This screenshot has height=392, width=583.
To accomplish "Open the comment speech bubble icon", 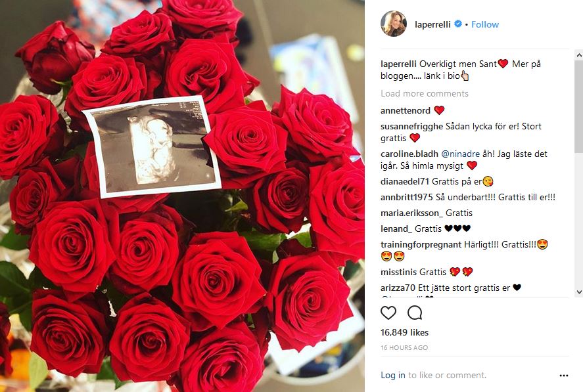I will (x=415, y=313).
